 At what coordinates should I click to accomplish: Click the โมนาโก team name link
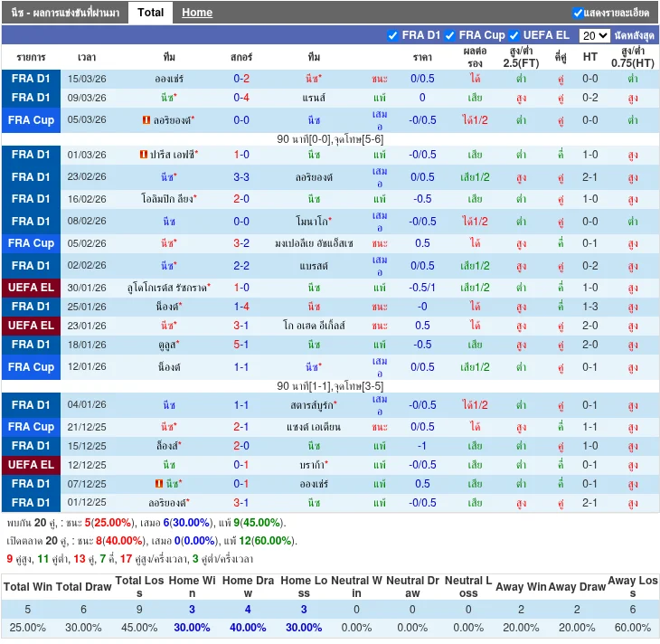(x=312, y=222)
